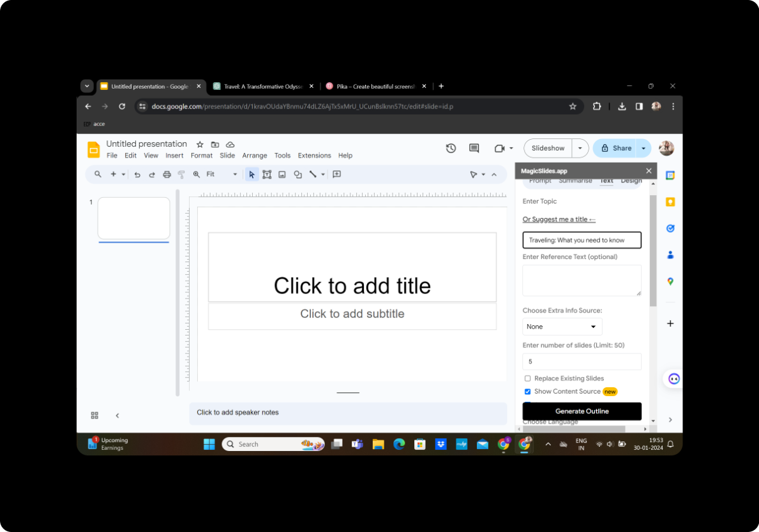Click the Reference Text box
Screen dimensions: 759x532
pos(582,281)
